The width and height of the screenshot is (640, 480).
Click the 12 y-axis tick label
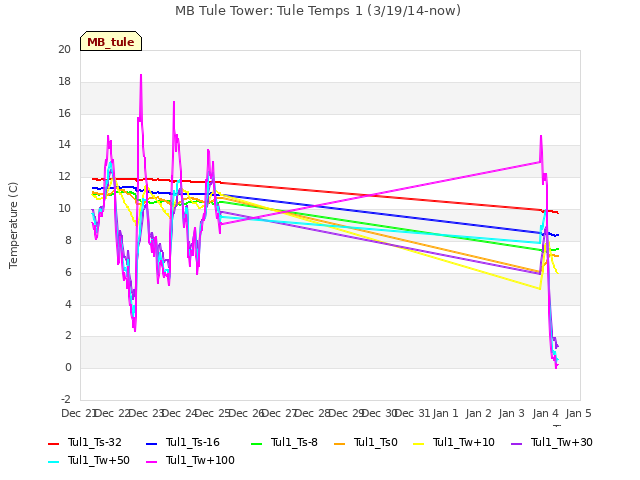pos(64,176)
